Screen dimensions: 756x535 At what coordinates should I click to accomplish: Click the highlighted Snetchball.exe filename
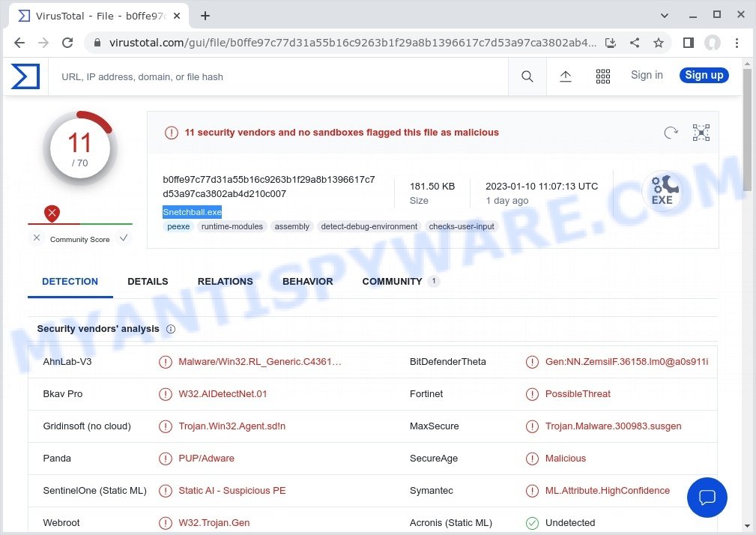click(x=192, y=212)
